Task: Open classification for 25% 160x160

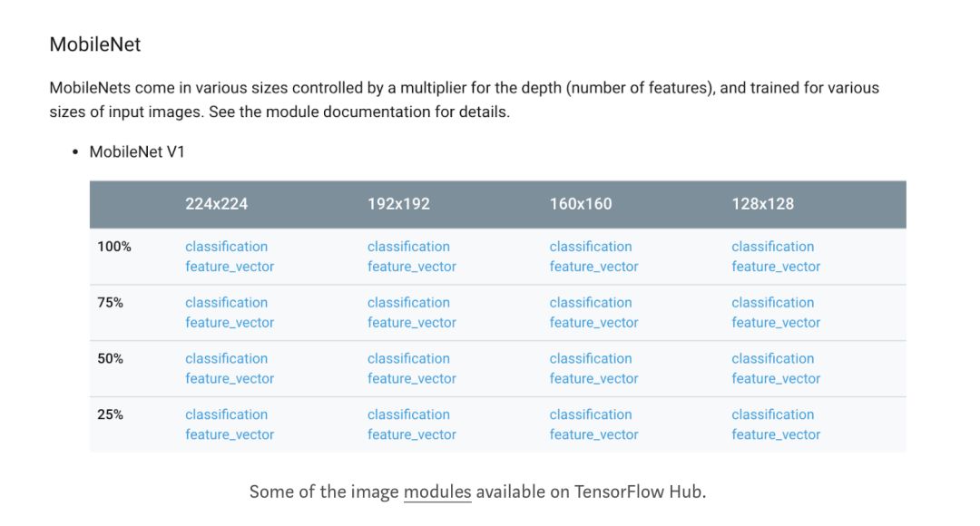Action: click(591, 415)
